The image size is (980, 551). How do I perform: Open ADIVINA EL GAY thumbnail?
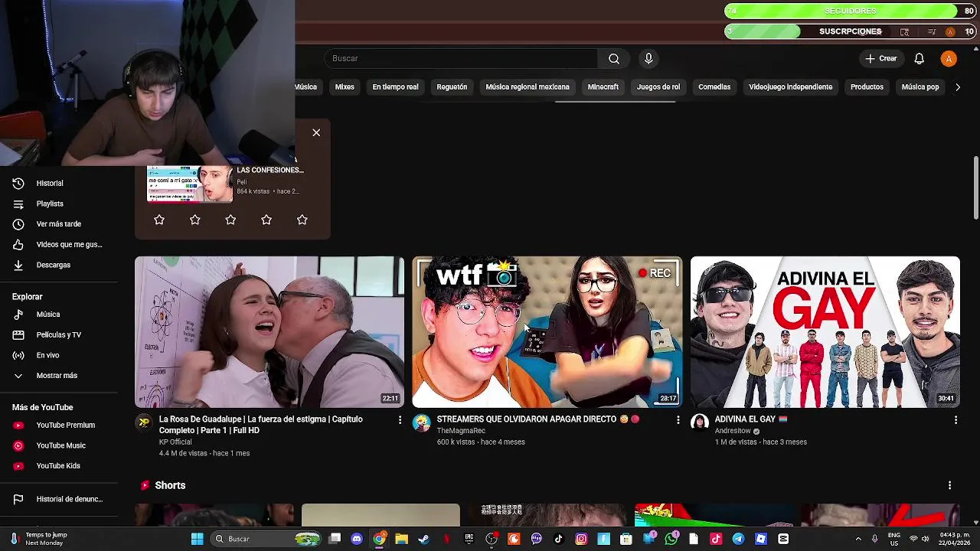(825, 331)
